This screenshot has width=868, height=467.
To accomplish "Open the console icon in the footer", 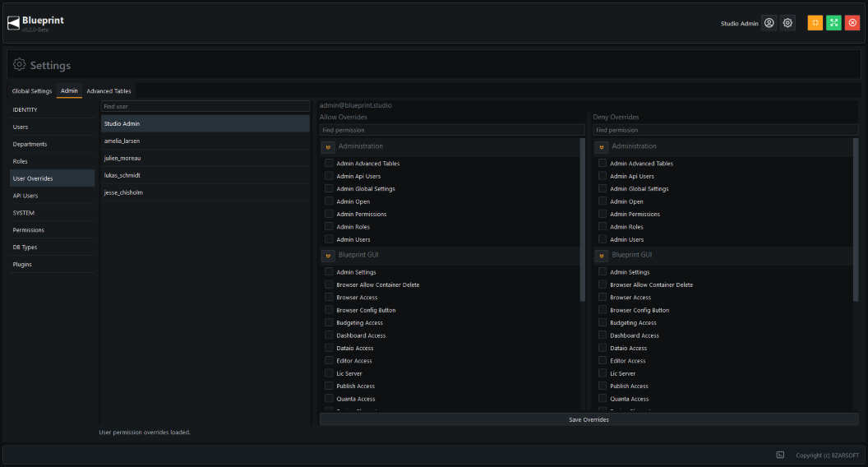I will coord(780,455).
